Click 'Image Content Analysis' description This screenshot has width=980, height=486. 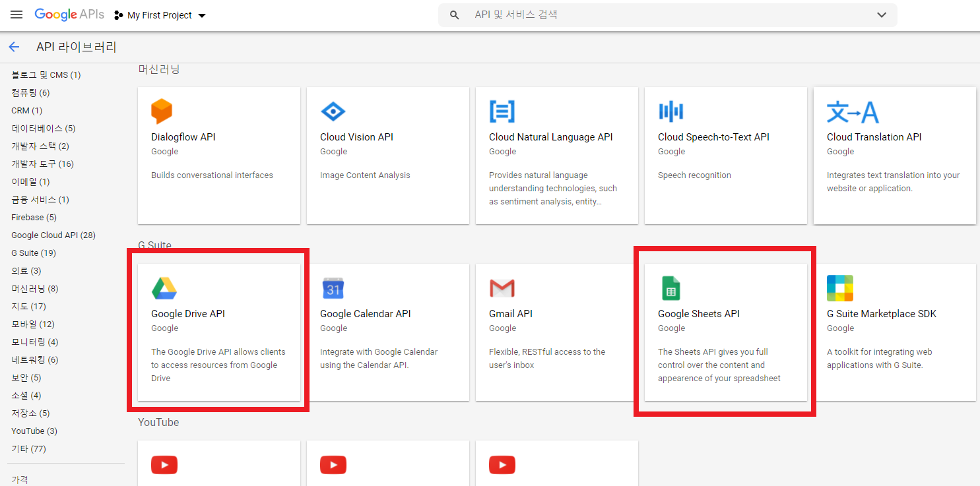[x=365, y=175]
